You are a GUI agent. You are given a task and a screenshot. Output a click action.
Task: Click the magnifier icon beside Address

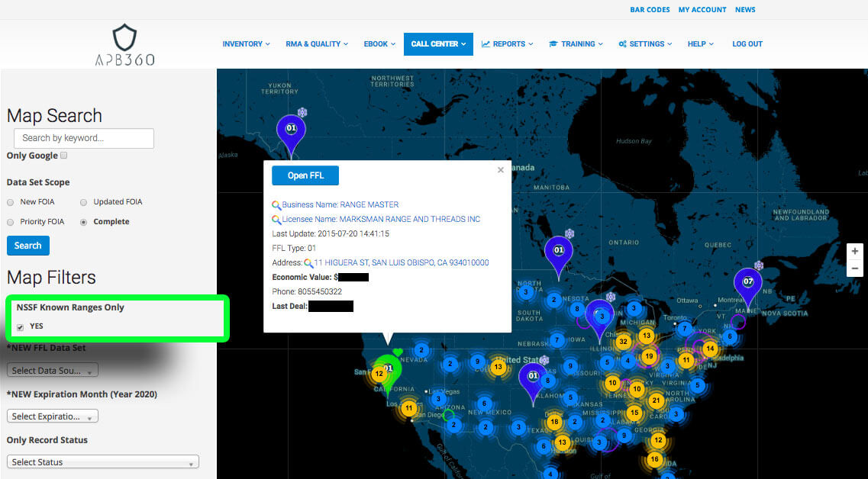[x=308, y=263]
